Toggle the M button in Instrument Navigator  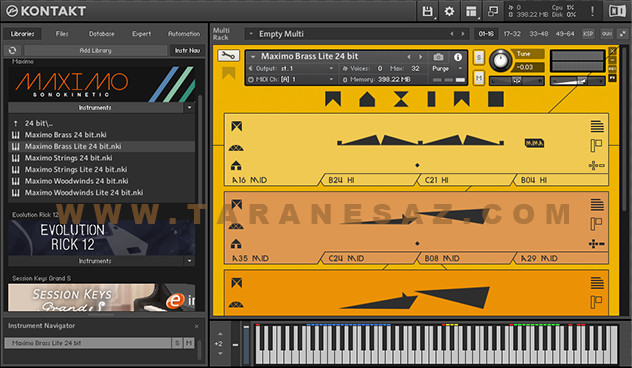(x=189, y=343)
